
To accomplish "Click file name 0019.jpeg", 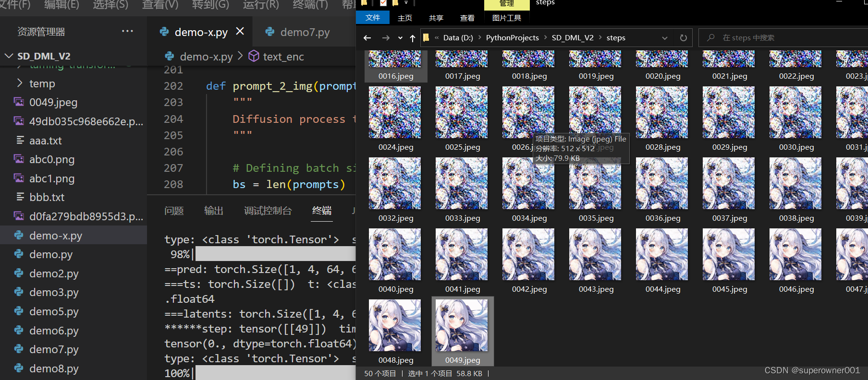I will click(596, 76).
